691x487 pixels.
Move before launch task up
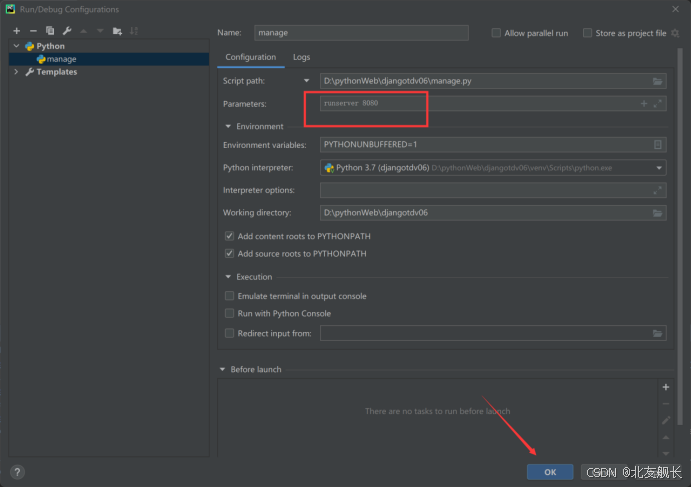[x=666, y=437]
